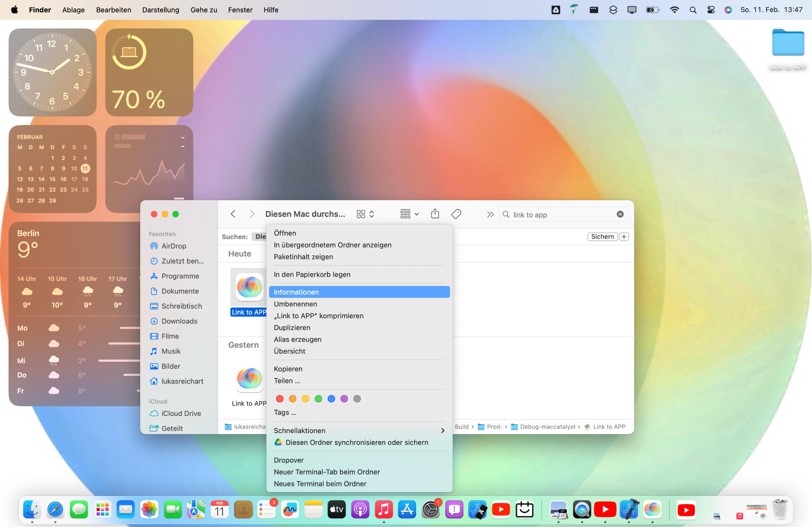Open AirDrop in Finder sidebar
Image resolution: width=812 pixels, height=527 pixels.
click(174, 246)
